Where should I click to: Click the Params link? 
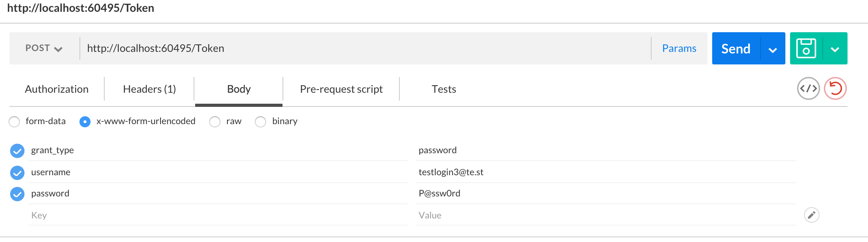point(679,48)
